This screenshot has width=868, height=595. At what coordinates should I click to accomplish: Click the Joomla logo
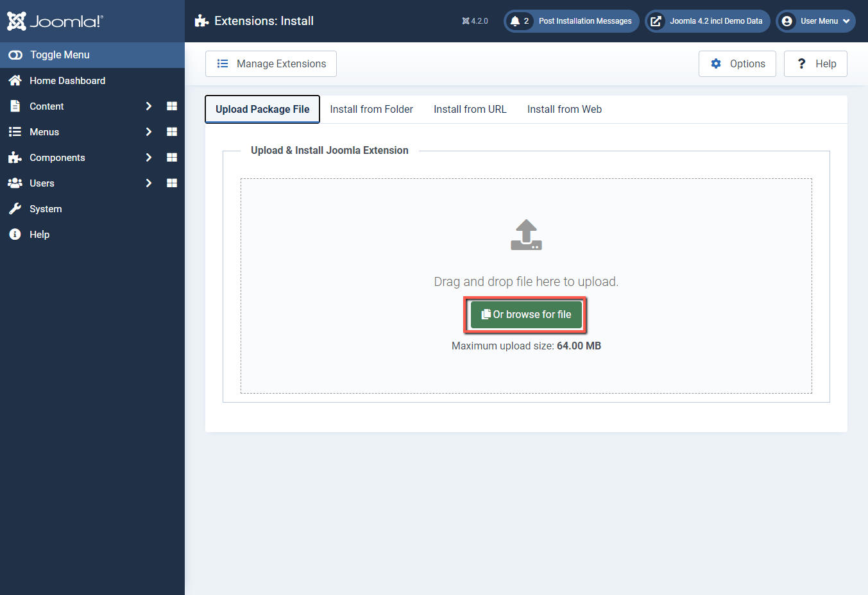(54, 20)
